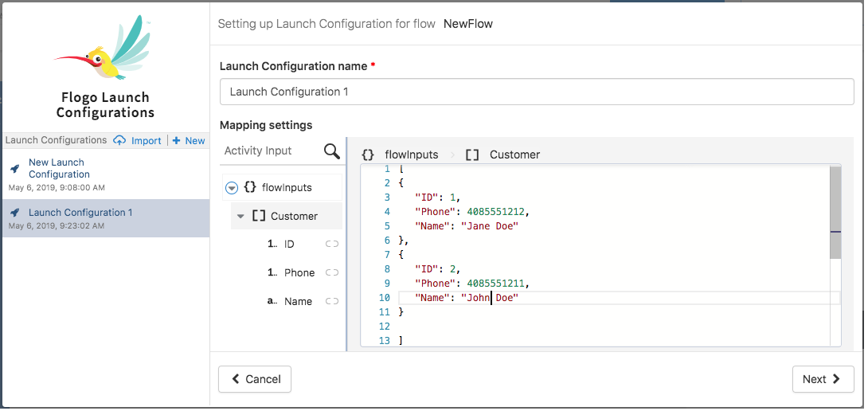The image size is (868, 411).
Task: Collapse the Customer array node
Action: 240,217
